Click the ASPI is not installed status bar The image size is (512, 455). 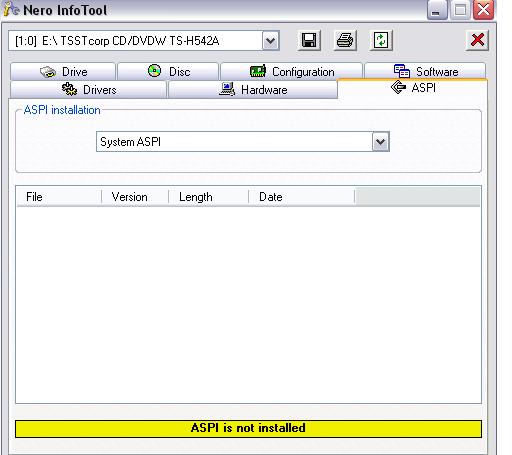click(x=248, y=429)
